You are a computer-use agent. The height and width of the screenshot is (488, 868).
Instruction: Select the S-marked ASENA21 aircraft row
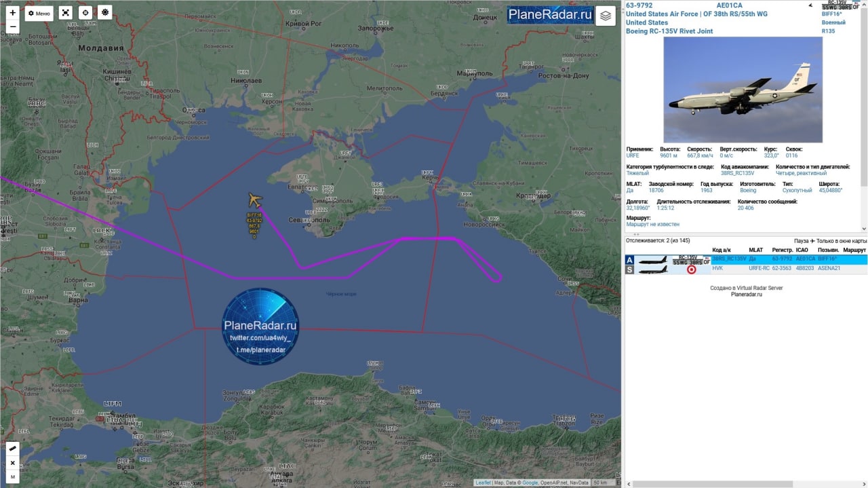tap(746, 269)
